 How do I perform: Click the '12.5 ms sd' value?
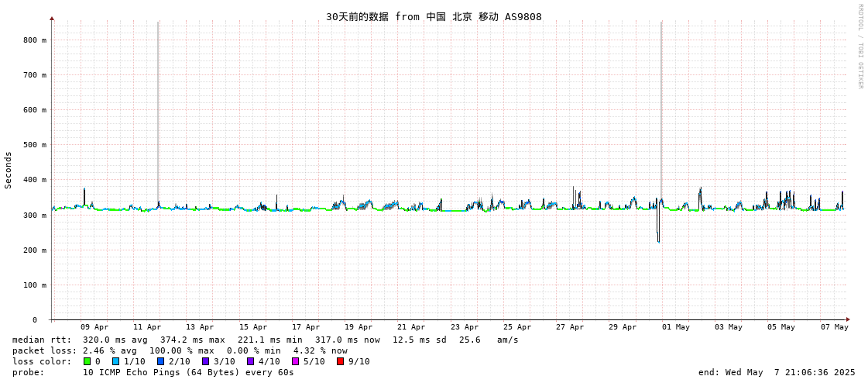click(421, 340)
